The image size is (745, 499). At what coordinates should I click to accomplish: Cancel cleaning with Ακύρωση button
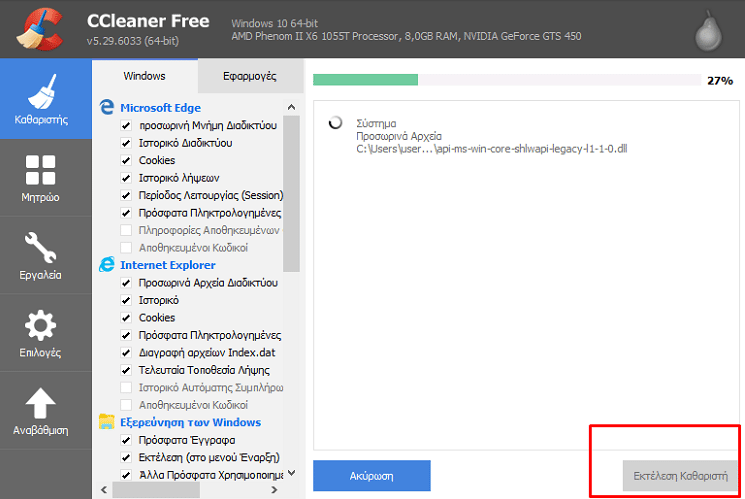tap(372, 476)
